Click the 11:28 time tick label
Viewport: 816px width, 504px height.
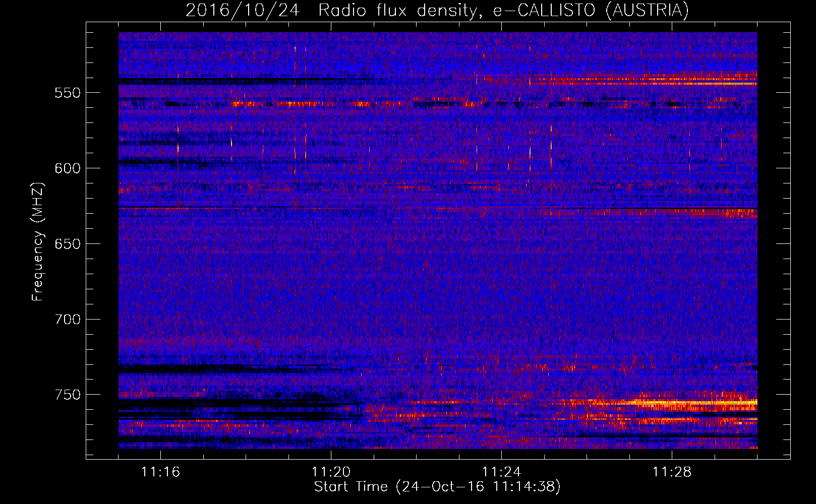(672, 472)
